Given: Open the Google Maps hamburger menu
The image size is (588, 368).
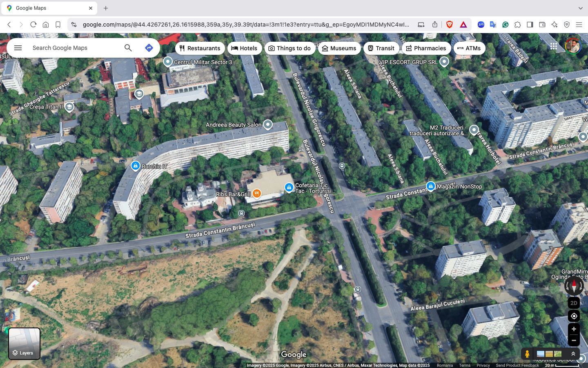Looking at the screenshot, I should click(18, 47).
